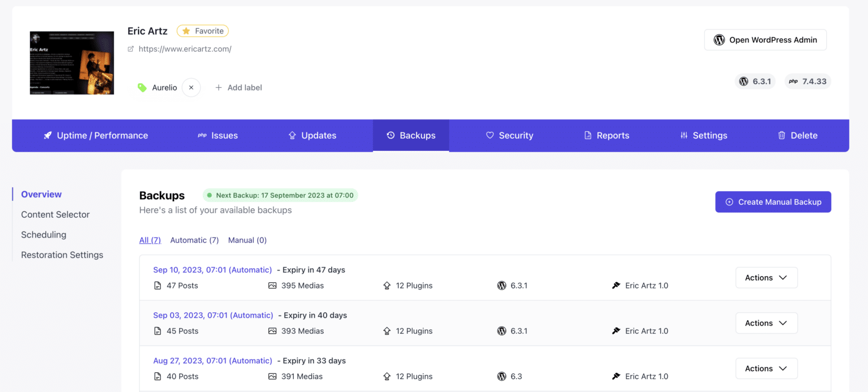868x392 pixels.
Task: Remove the Aurelio label with the x icon
Action: coord(191,88)
